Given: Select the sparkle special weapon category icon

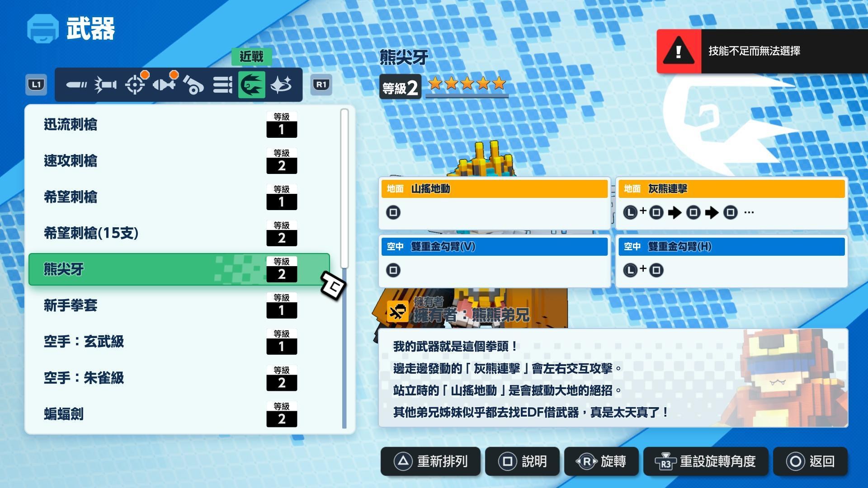Looking at the screenshot, I should pos(281,84).
